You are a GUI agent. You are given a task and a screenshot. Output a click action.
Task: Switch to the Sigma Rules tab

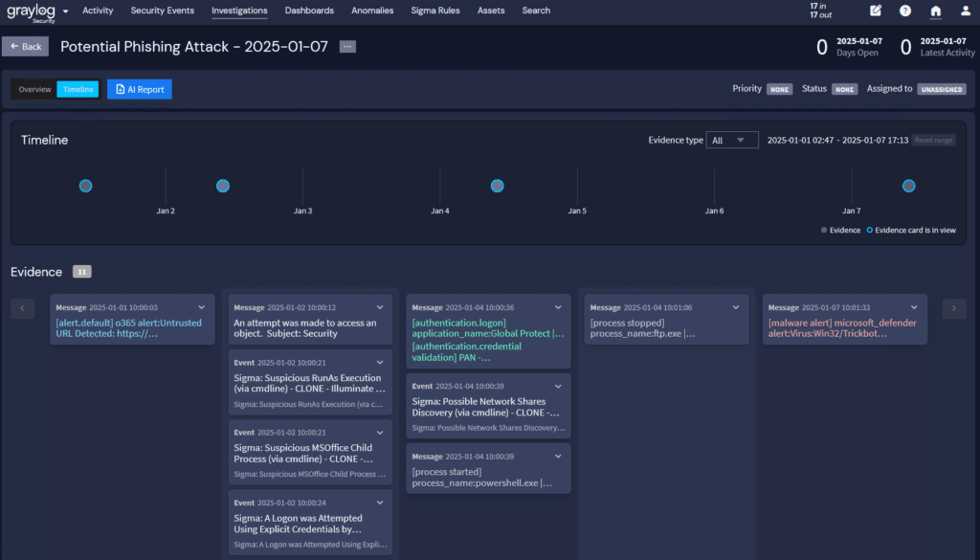point(435,11)
